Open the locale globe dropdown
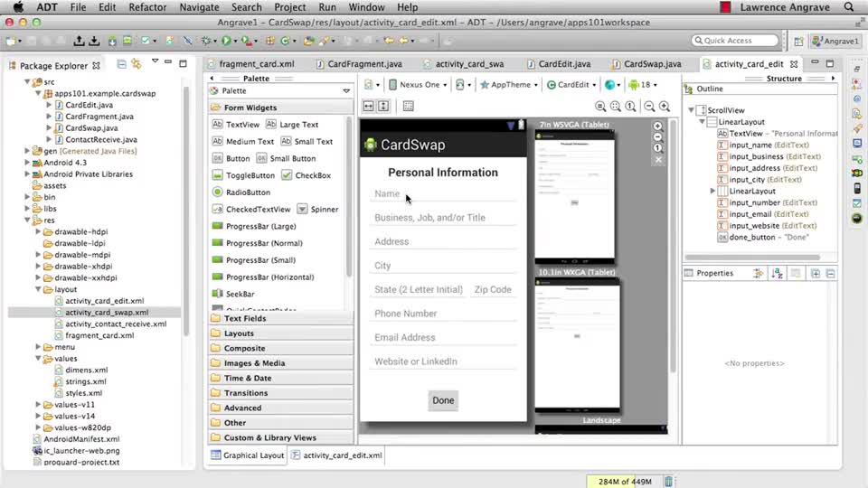This screenshot has height=488, width=868. [612, 85]
